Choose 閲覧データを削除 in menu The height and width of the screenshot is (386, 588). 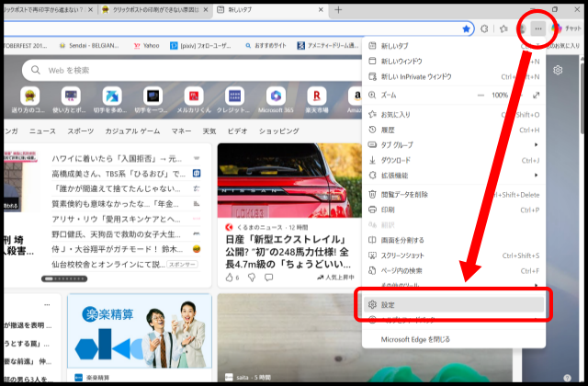tap(454, 194)
